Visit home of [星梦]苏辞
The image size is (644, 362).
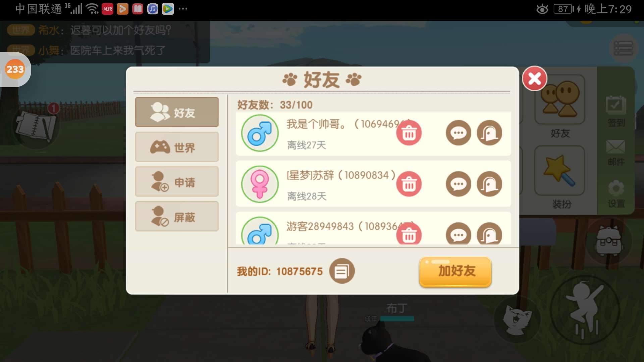tap(489, 184)
